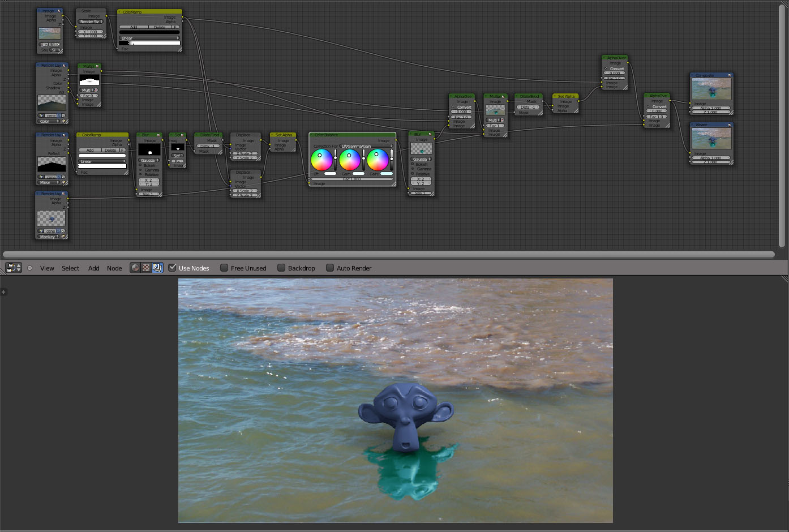Click the preview toggle icon on Viewer node
Viewport: 789px width, 532px height.
coord(730,125)
